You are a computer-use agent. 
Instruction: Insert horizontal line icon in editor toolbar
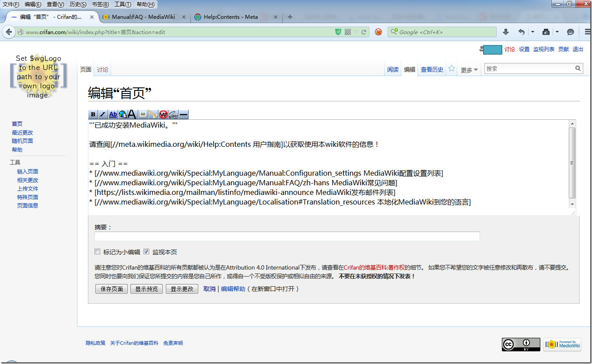click(x=183, y=114)
